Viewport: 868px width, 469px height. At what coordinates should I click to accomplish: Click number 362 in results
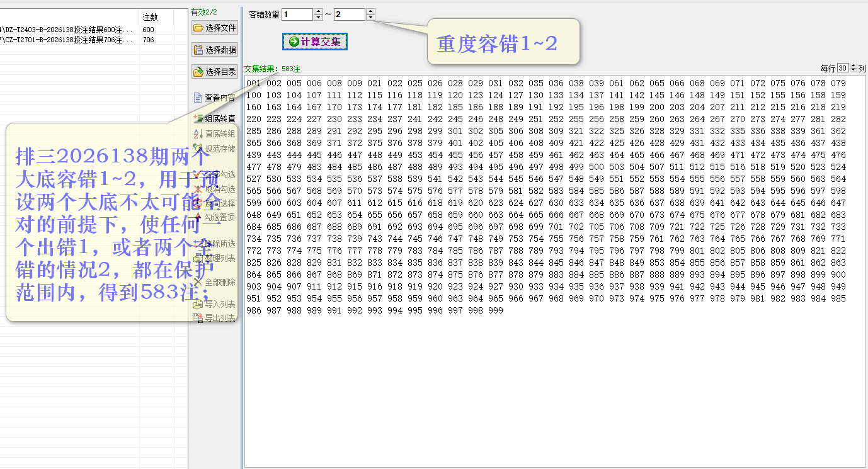(838, 131)
